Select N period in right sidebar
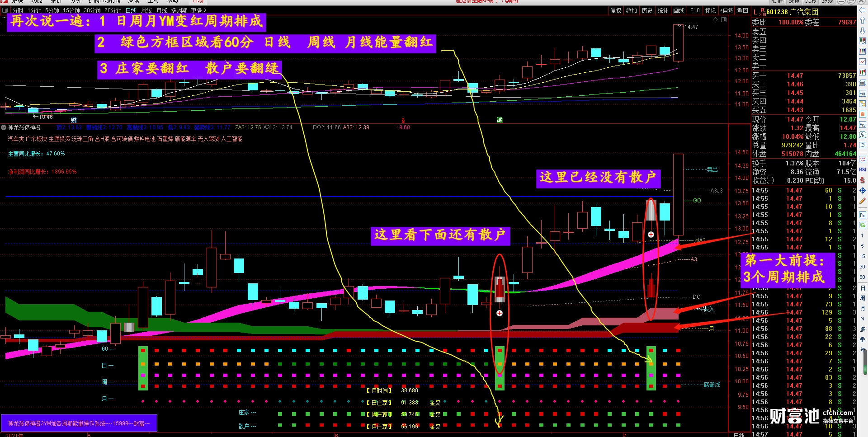The height and width of the screenshot is (437, 868). point(862,319)
